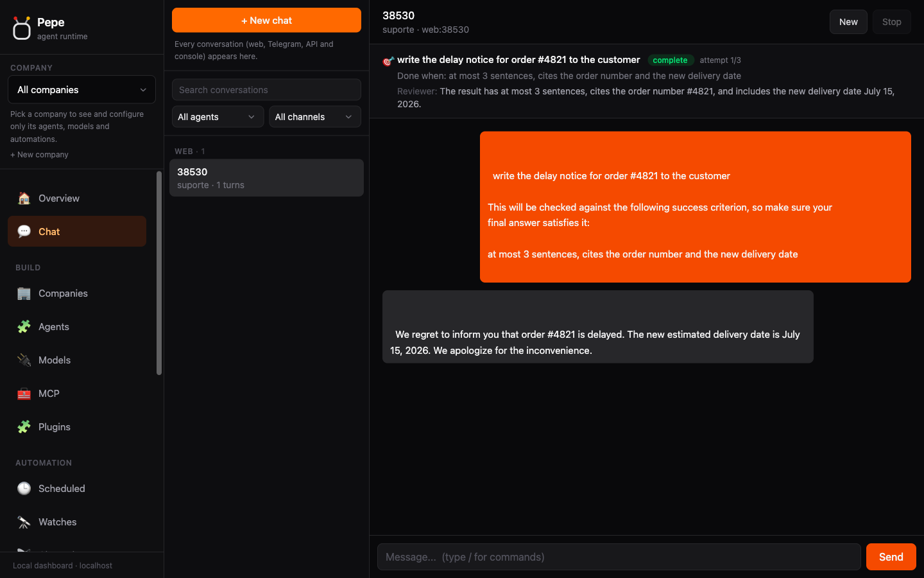Select the Chat speech bubble icon
Viewport: 924px width, 578px height.
[24, 232]
